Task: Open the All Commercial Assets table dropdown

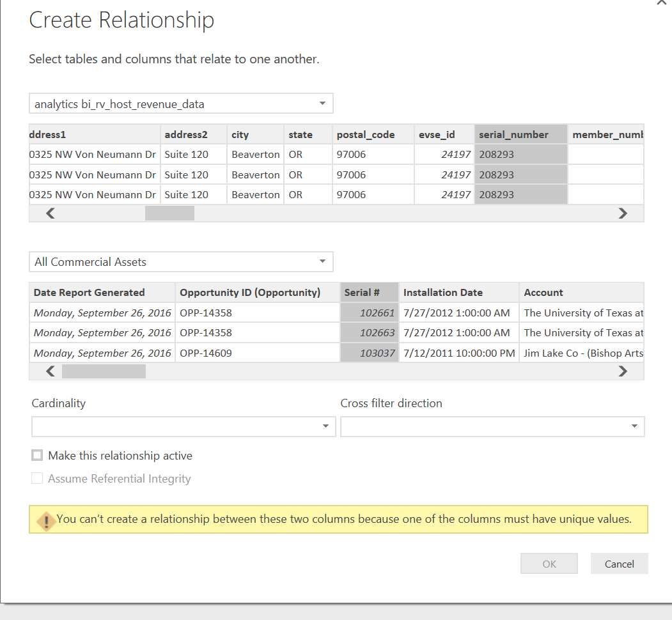Action: click(x=181, y=262)
